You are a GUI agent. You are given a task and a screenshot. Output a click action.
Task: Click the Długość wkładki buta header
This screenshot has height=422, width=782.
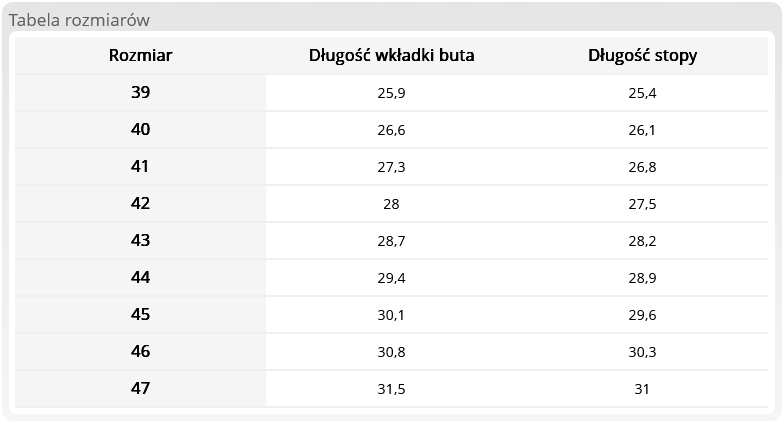coord(391,56)
